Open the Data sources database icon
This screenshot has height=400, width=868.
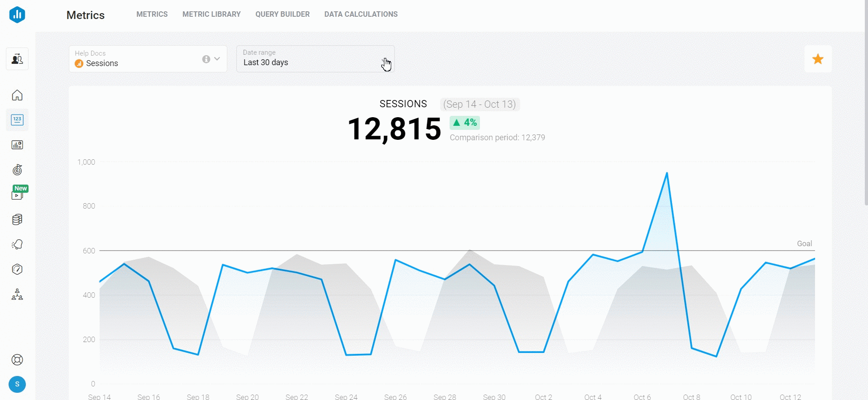click(x=17, y=219)
